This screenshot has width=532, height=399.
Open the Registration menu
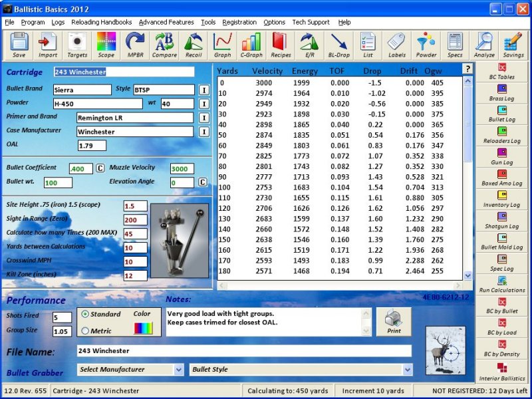(x=239, y=23)
